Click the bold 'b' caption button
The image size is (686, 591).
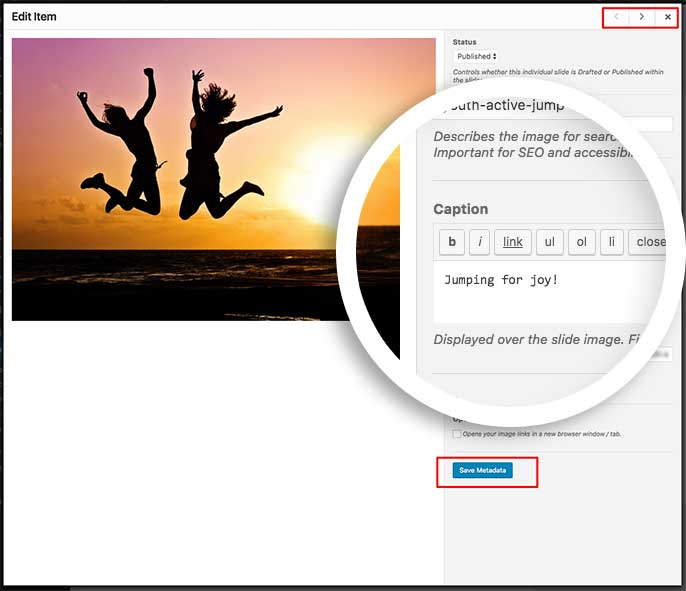452,242
